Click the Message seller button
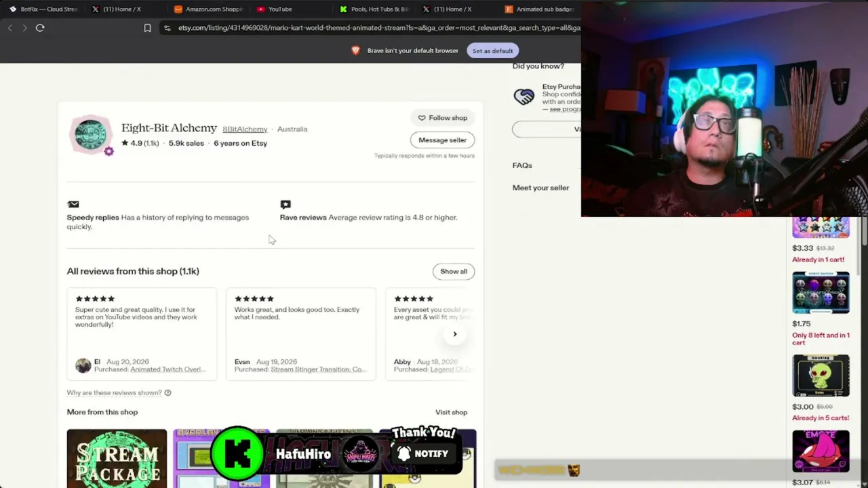The height and width of the screenshot is (488, 868). (x=442, y=140)
